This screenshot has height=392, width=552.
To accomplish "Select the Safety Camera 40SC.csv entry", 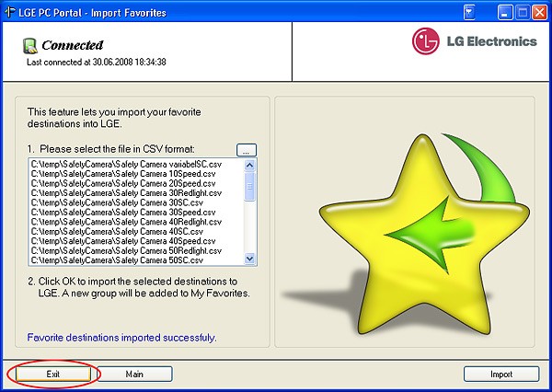I will 117,231.
